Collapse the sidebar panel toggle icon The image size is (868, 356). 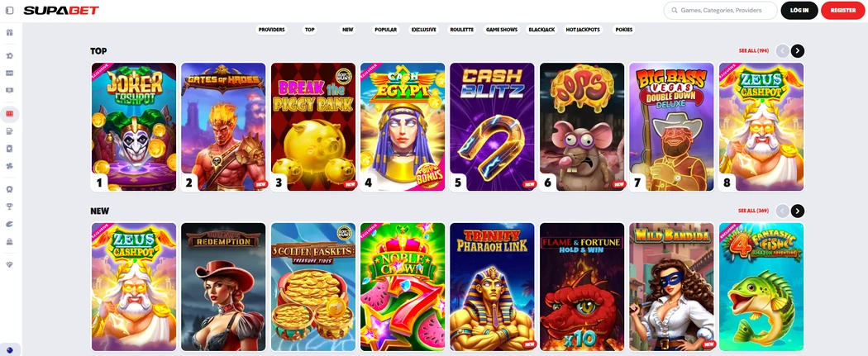pos(9,11)
